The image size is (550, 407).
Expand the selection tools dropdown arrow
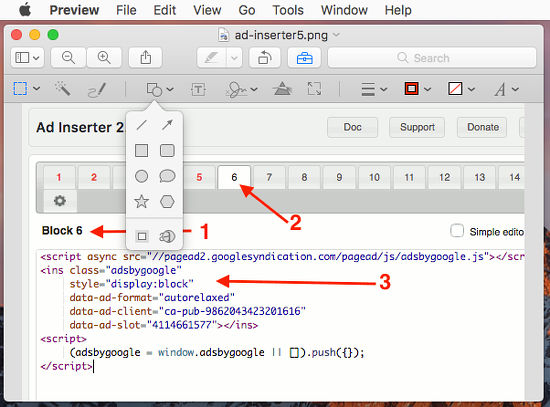[36, 89]
